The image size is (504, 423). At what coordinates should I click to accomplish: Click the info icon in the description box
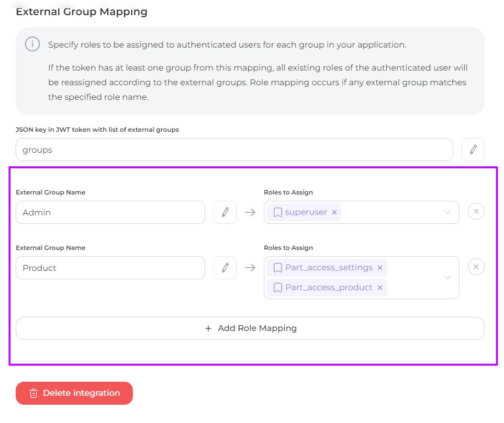tap(32, 44)
